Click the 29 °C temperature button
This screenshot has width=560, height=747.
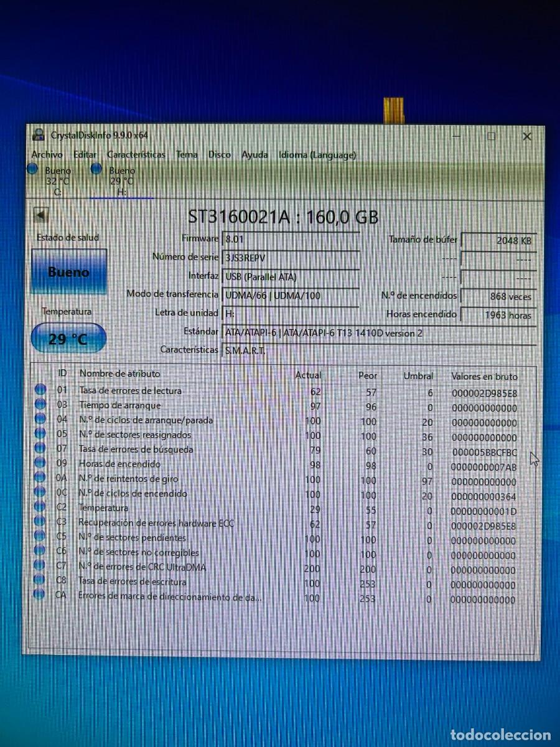[68, 339]
